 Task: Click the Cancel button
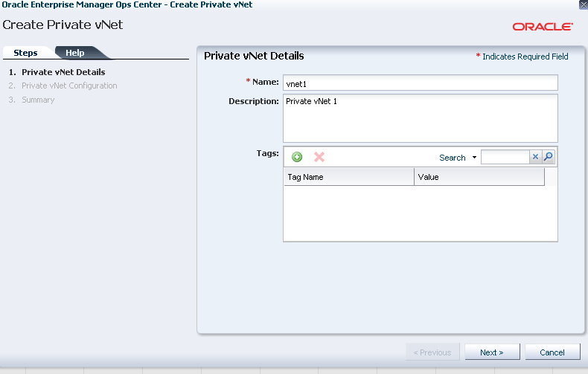[552, 352]
